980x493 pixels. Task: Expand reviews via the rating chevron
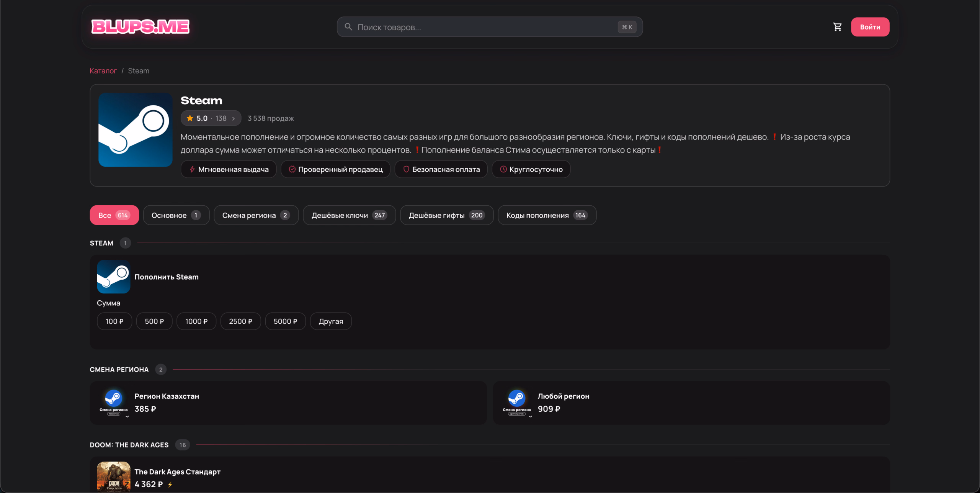click(233, 118)
